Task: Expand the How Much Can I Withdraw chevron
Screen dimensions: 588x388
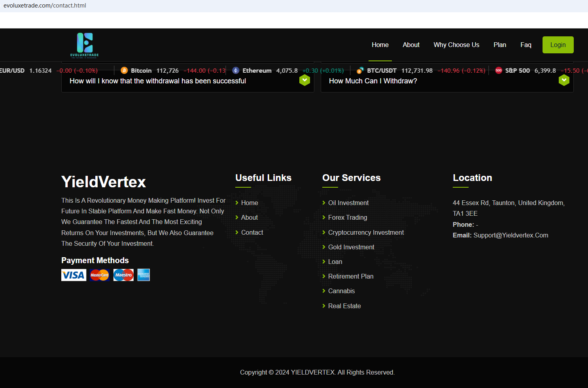Action: [x=564, y=80]
